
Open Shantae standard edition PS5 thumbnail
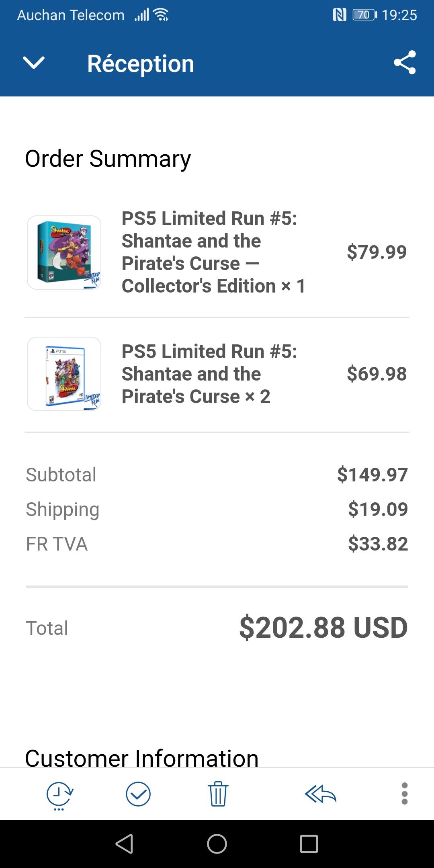(x=64, y=374)
